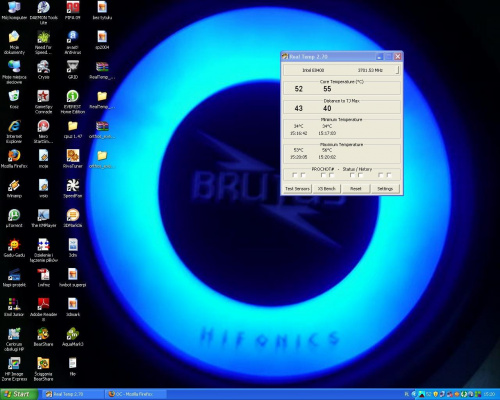Open GameSpy Comrade shortcut
Screen dimensions: 500x400
(43, 102)
